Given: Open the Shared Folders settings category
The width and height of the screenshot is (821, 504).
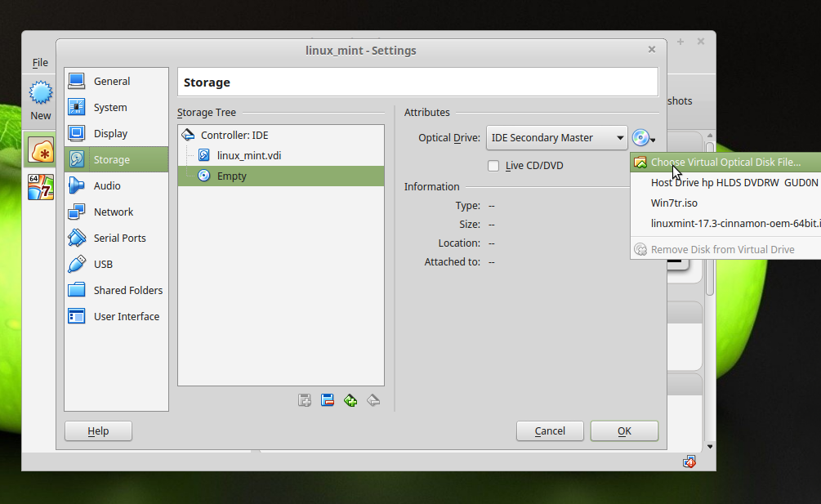Looking at the screenshot, I should click(116, 291).
